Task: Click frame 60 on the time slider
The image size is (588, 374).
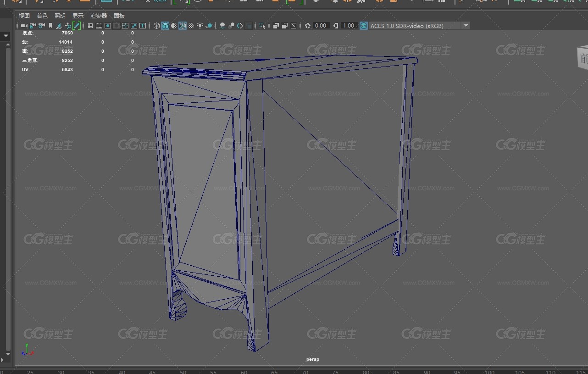Action: [244, 372]
